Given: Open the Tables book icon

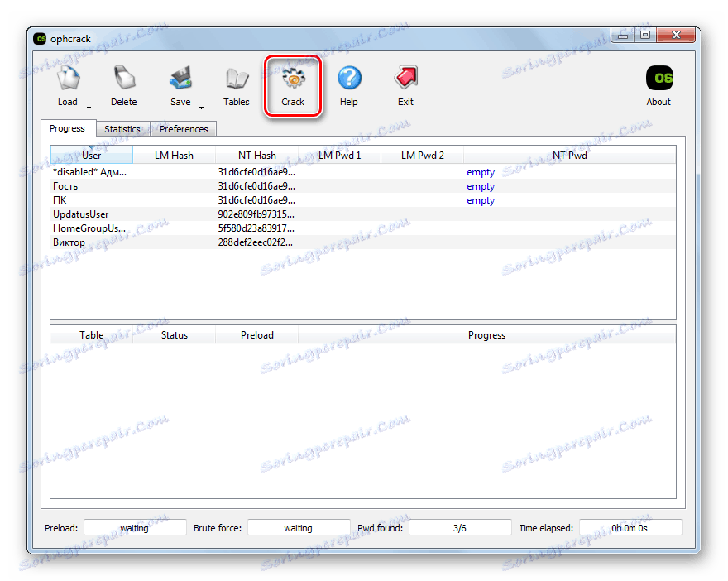Looking at the screenshot, I should point(237,78).
